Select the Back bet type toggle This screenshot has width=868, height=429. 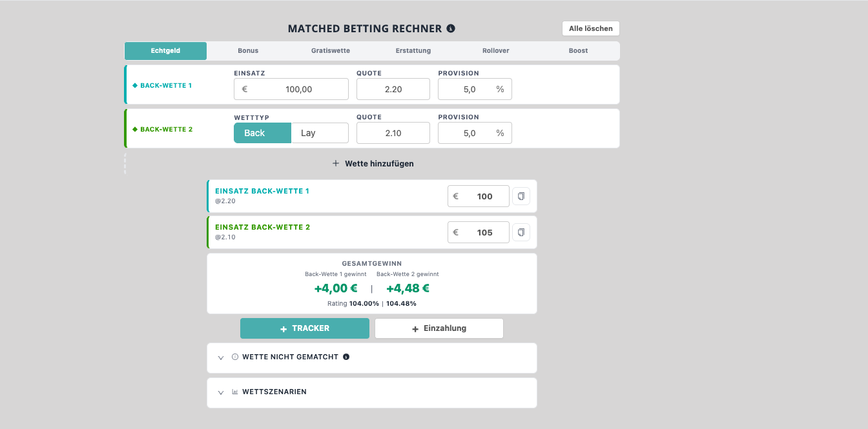(262, 133)
